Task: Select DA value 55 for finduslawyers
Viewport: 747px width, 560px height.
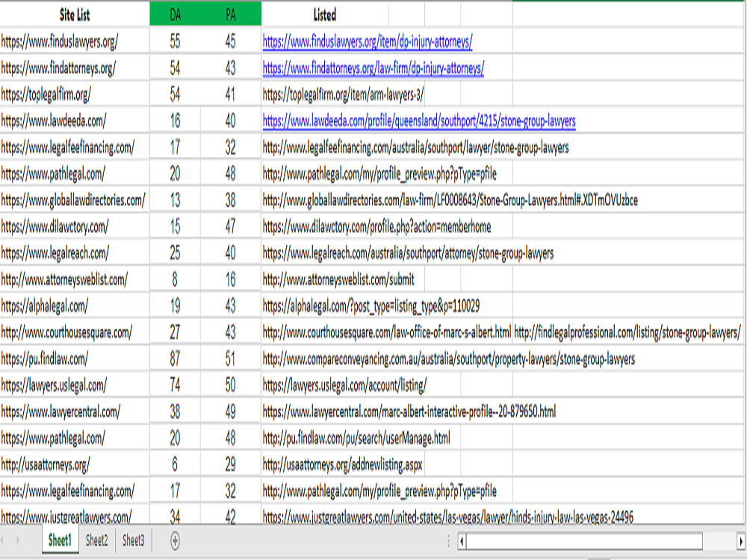Action: click(176, 41)
